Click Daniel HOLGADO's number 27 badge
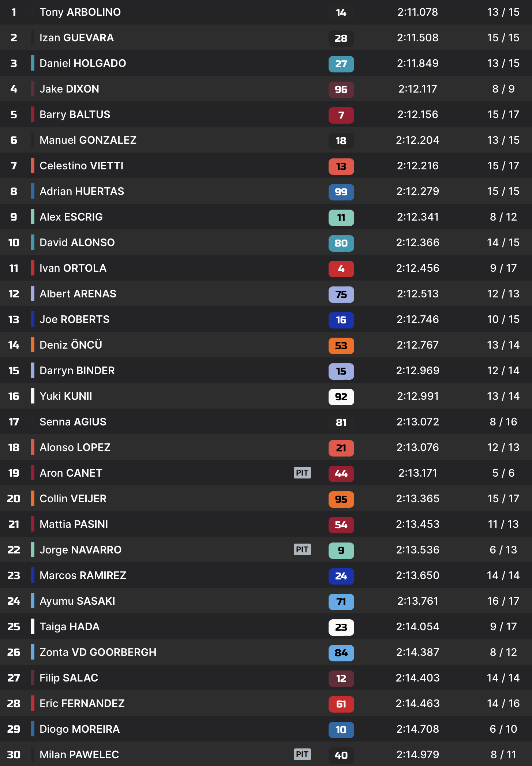Viewport: 532px width, 766px height. [341, 64]
